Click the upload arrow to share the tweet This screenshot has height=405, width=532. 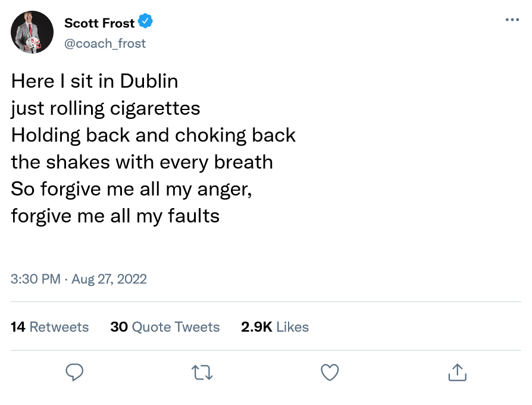456,372
